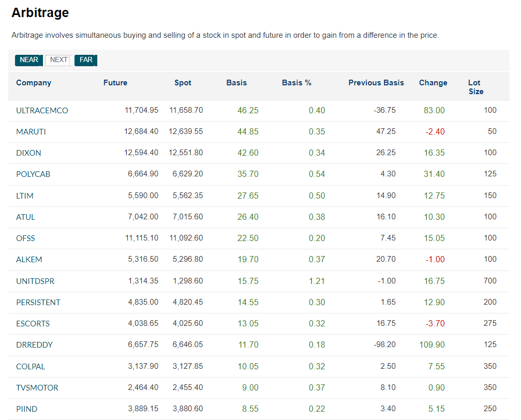The height and width of the screenshot is (420, 521).
Task: Click OFSS future price 11,115.10
Action: tap(142, 238)
